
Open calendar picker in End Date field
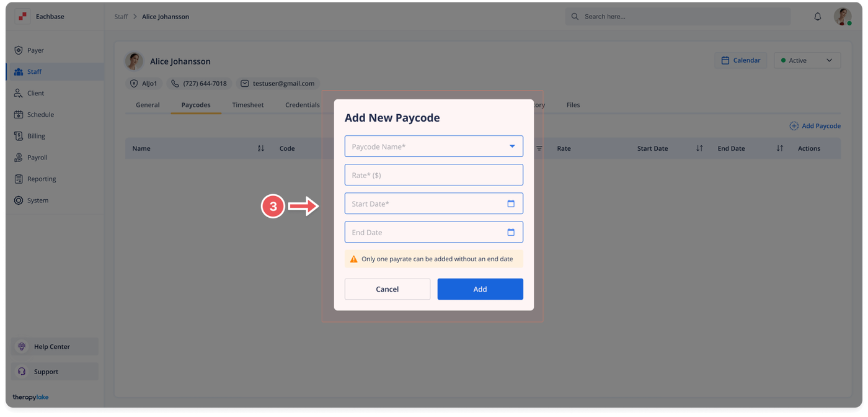(x=511, y=232)
